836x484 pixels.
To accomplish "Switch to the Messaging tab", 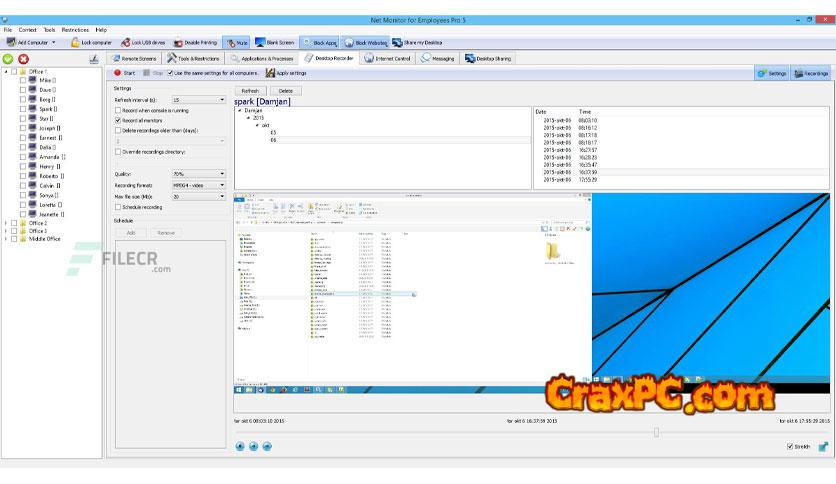I will click(438, 58).
